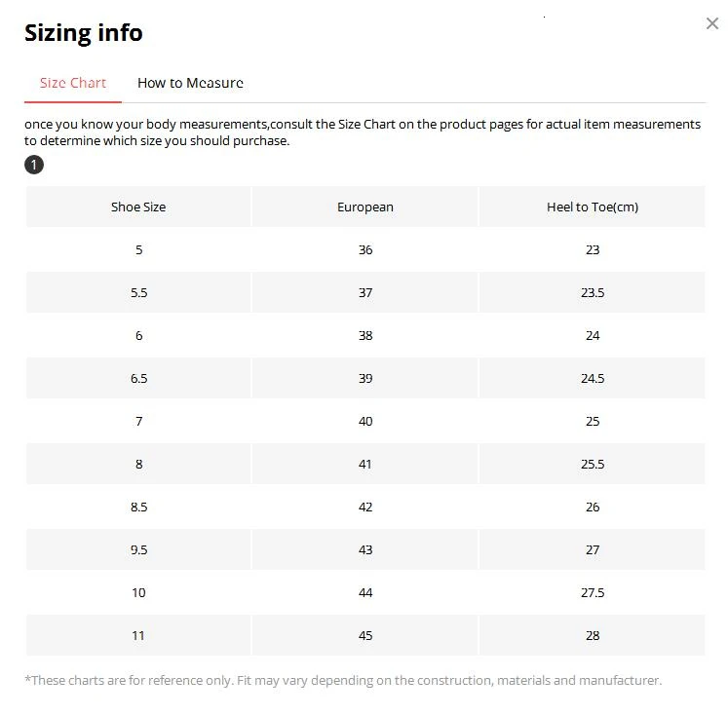728x715 pixels.
Task: Click the Heel to Toe(cm) header
Action: [x=593, y=207]
